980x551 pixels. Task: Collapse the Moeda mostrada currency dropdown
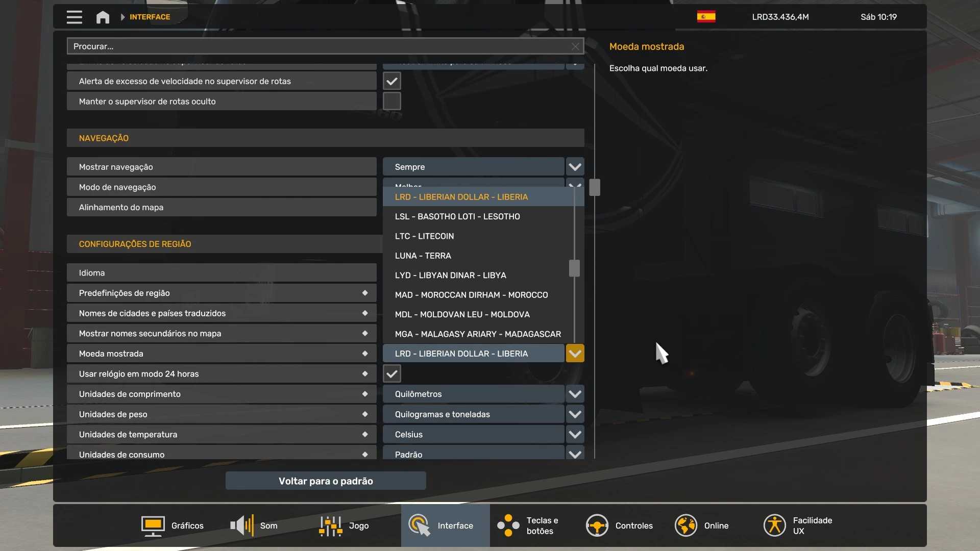pos(575,354)
